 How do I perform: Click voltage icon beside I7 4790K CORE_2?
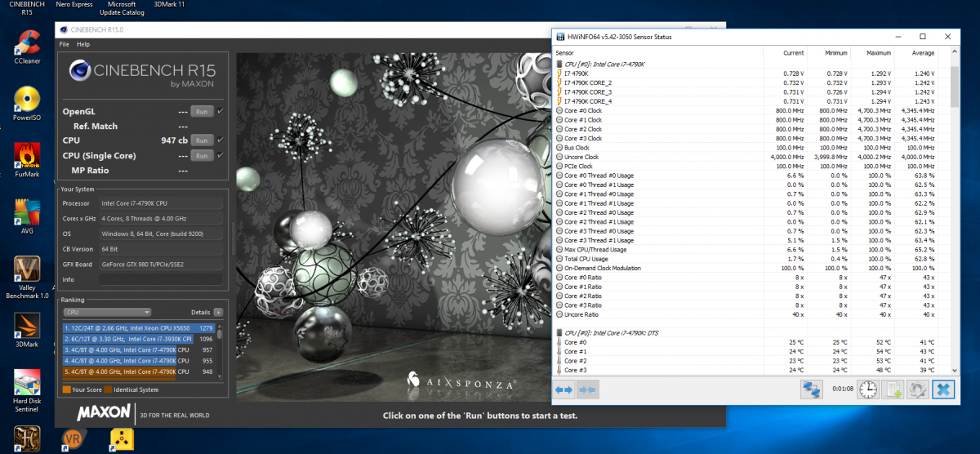click(x=559, y=82)
